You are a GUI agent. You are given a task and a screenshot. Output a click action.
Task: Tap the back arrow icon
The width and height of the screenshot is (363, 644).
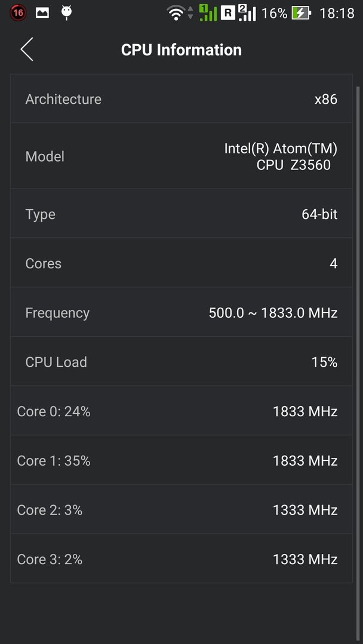[x=27, y=49]
